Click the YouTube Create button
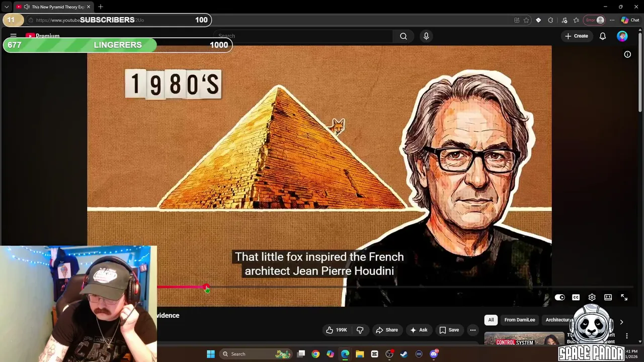This screenshot has width=644, height=362. click(576, 36)
